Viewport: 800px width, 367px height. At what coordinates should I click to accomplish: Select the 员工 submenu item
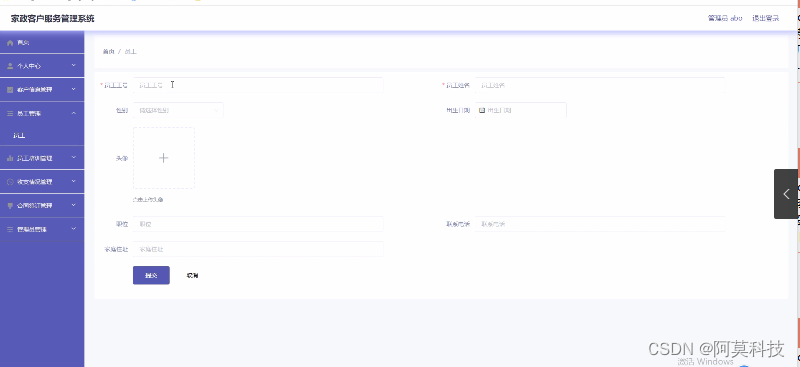(x=42, y=136)
